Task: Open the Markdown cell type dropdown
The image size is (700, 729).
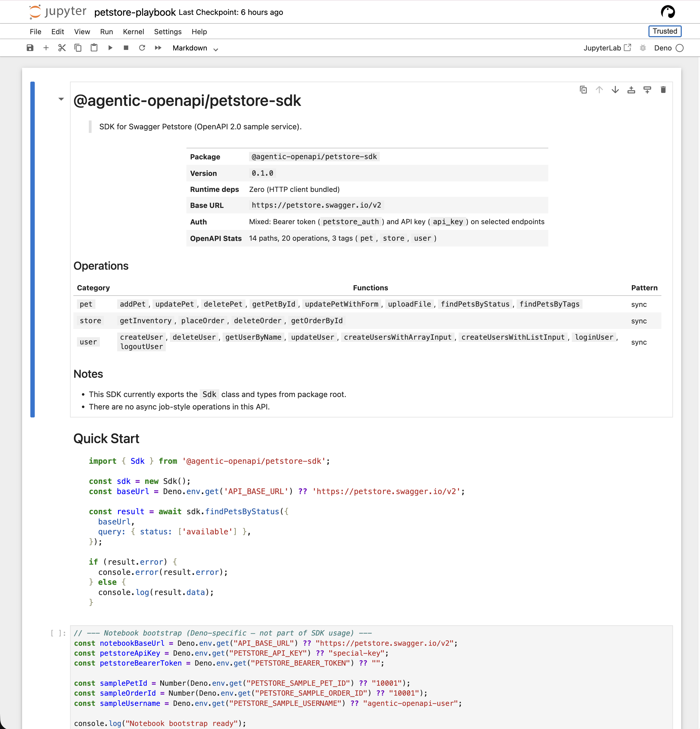Action: [x=195, y=48]
